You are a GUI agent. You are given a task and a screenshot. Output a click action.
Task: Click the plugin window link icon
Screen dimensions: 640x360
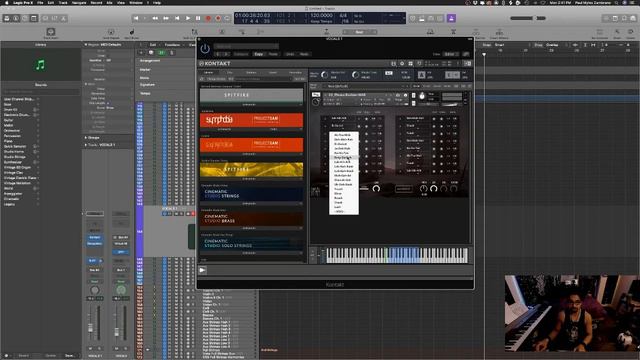tap(466, 54)
